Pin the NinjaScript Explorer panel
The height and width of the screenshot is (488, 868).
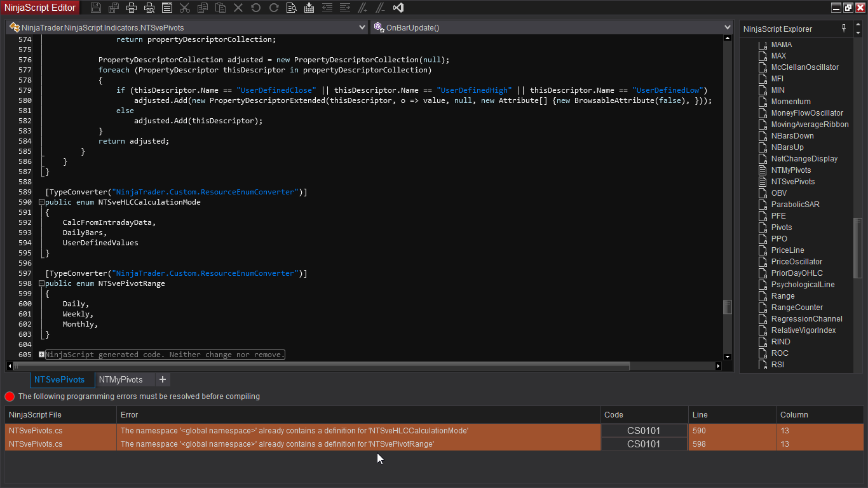tap(844, 29)
